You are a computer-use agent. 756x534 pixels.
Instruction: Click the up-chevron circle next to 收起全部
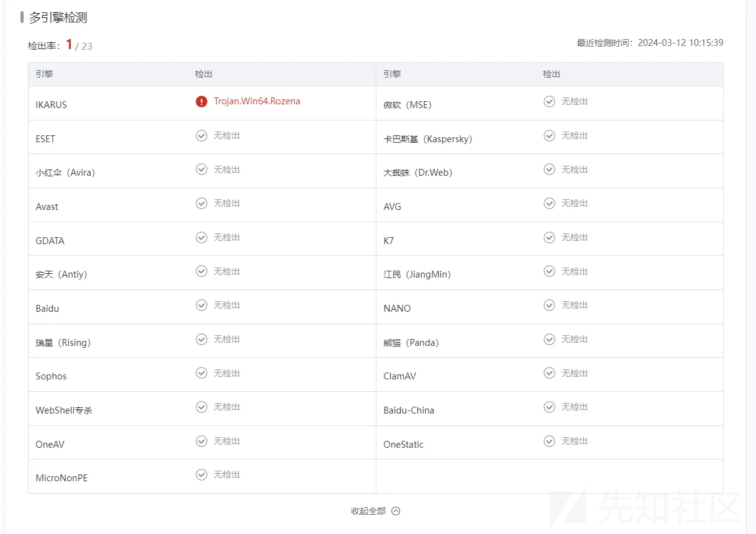[396, 511]
